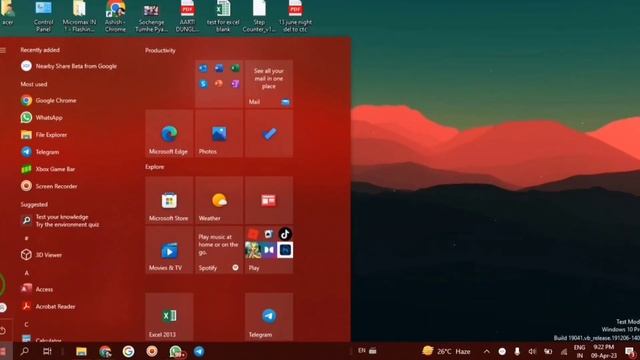Click the Recently added heading

click(40, 50)
